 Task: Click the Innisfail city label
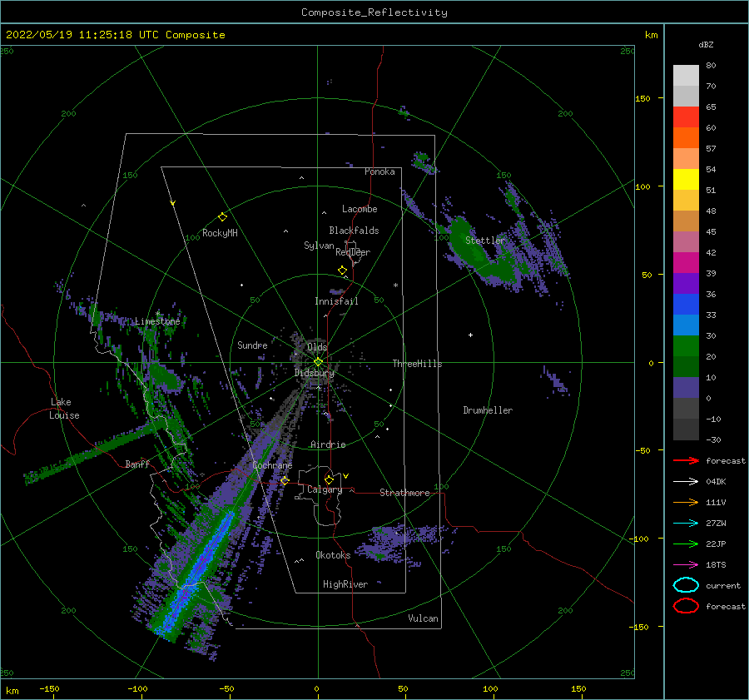pyautogui.click(x=336, y=301)
